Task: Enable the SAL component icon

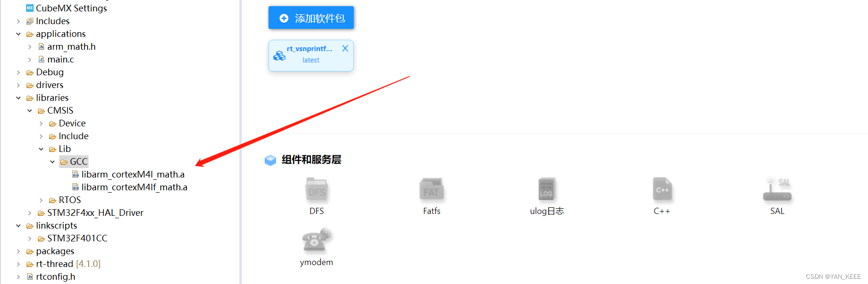Action: tap(777, 190)
